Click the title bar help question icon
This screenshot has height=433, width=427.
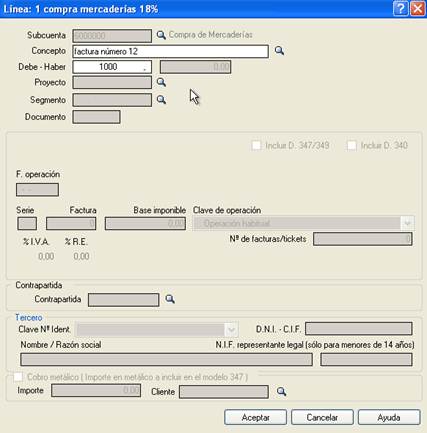pyautogui.click(x=400, y=9)
